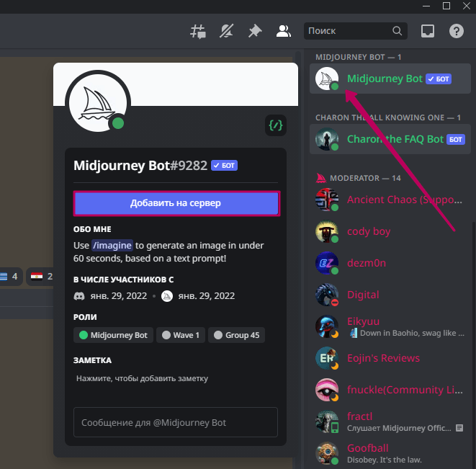Click the member list scrollbar

coord(474,345)
